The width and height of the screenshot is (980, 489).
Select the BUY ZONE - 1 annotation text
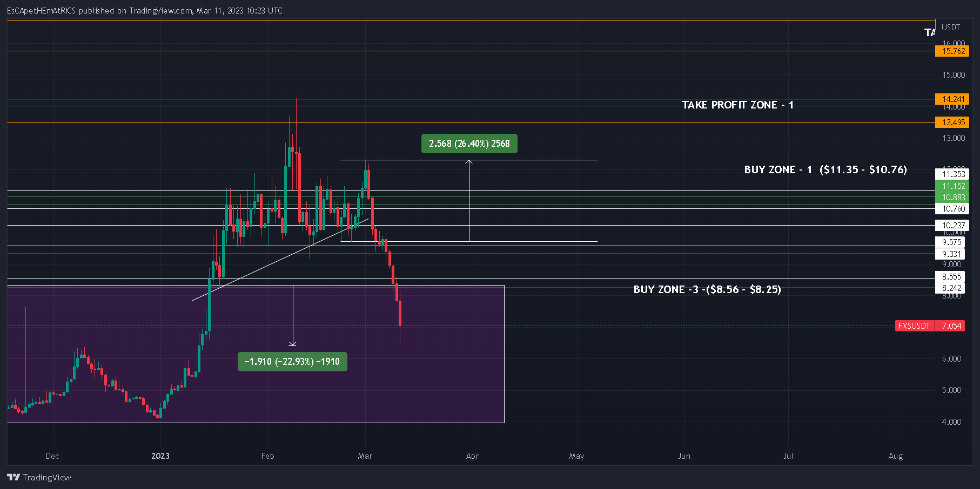tap(825, 170)
